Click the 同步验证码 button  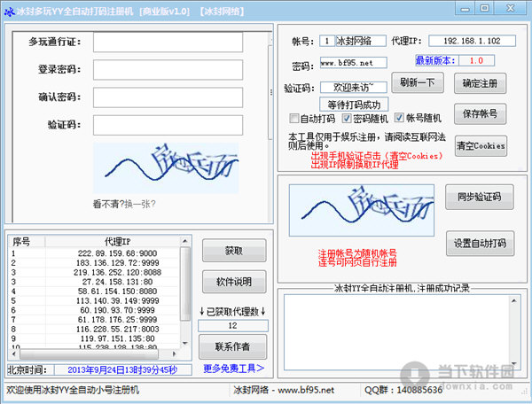(x=481, y=197)
